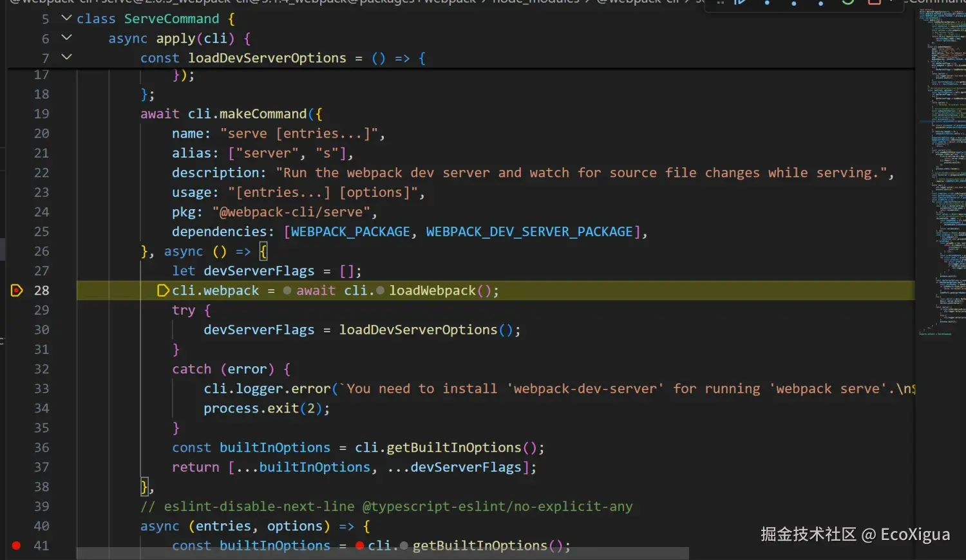Enable inline breakpoint before getBuiltInOptions() on line 41
The image size is (966, 560).
coord(404,546)
